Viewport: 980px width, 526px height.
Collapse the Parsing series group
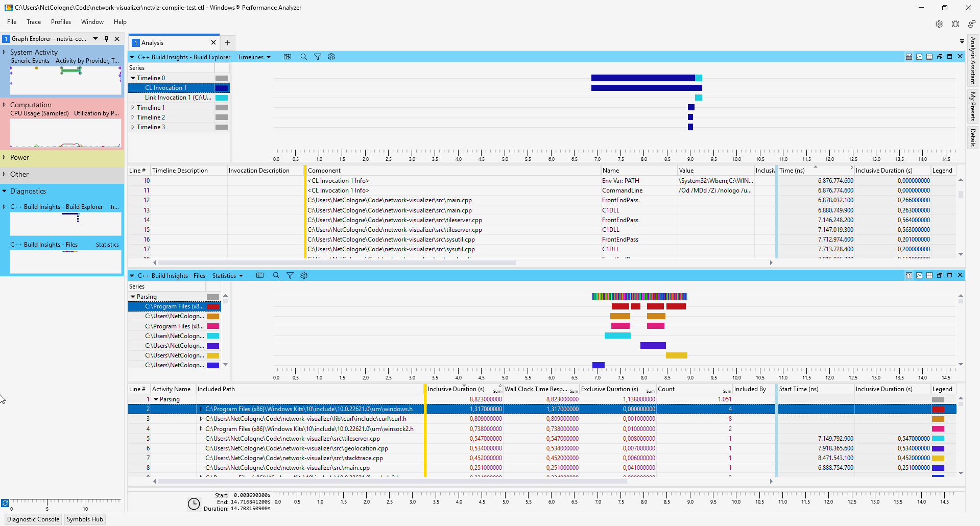coord(133,297)
